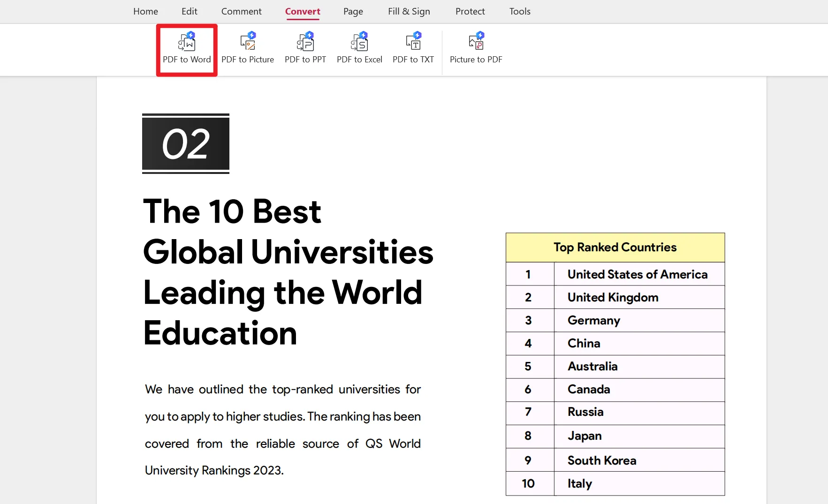Select the United States of America cell
828x504 pixels.
638,274
